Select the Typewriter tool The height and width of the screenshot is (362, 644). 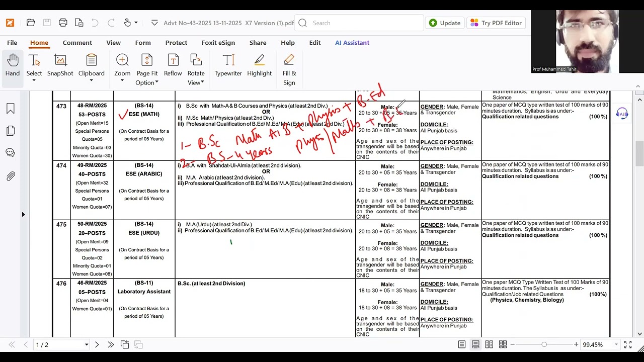click(228, 66)
